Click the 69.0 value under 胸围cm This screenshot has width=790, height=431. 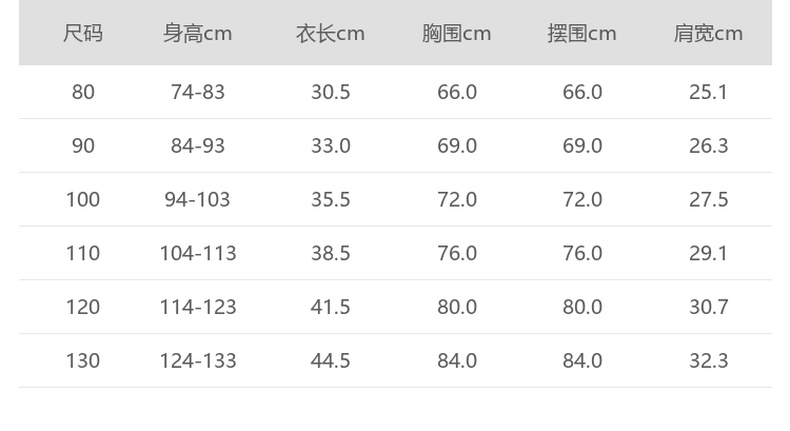[x=457, y=146]
